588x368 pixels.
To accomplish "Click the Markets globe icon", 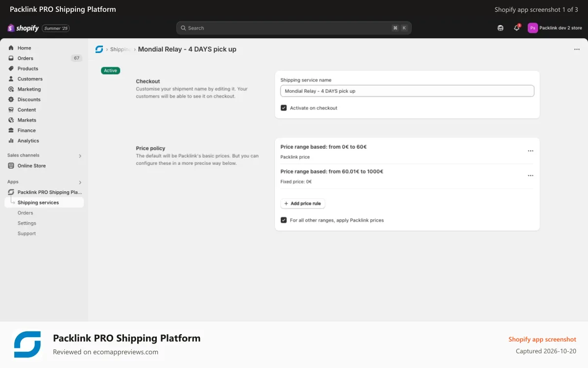I will click(x=11, y=120).
